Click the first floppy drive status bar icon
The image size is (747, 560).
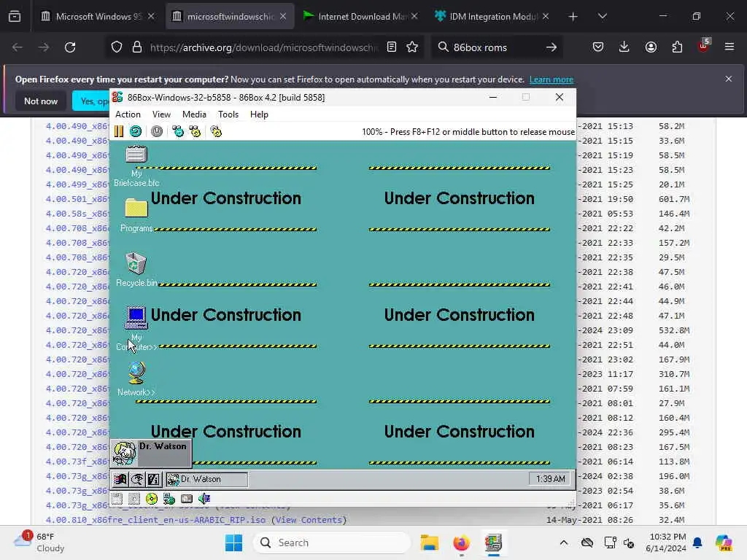(x=117, y=499)
